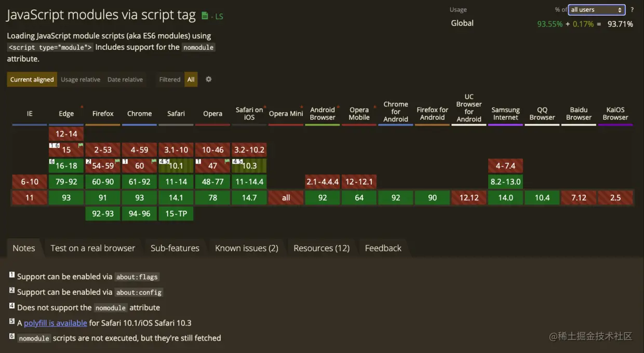The height and width of the screenshot is (353, 644).
Task: Select the Edge 79-92 cell
Action: click(x=66, y=182)
